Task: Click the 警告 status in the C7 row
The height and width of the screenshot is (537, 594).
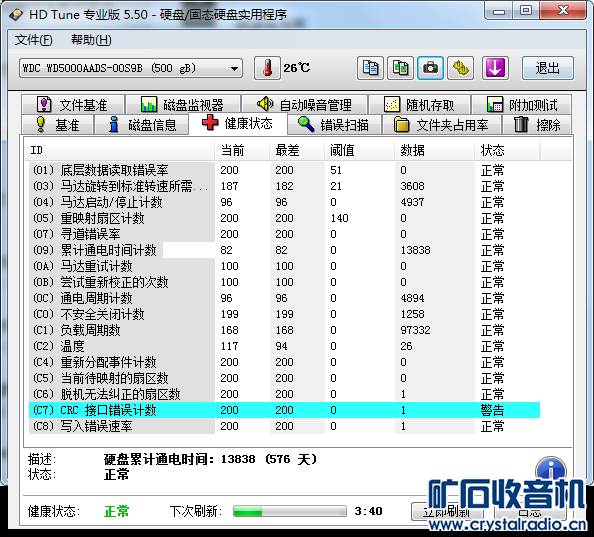Action: point(492,410)
